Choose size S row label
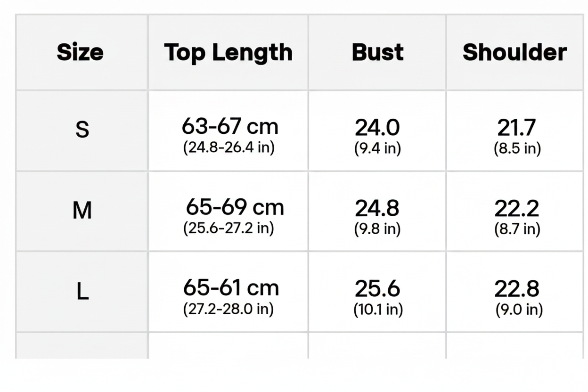 coord(82,130)
